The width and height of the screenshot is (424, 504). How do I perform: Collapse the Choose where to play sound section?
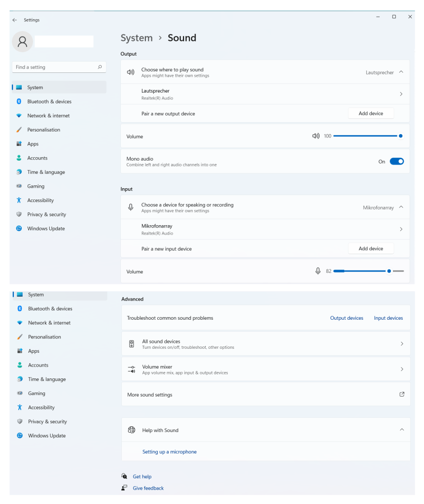[x=401, y=72]
